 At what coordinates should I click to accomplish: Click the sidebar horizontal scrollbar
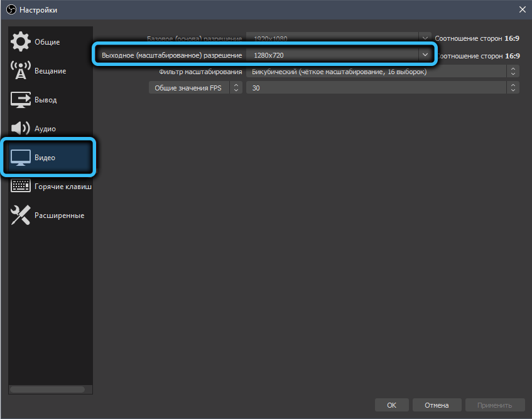coord(48,389)
